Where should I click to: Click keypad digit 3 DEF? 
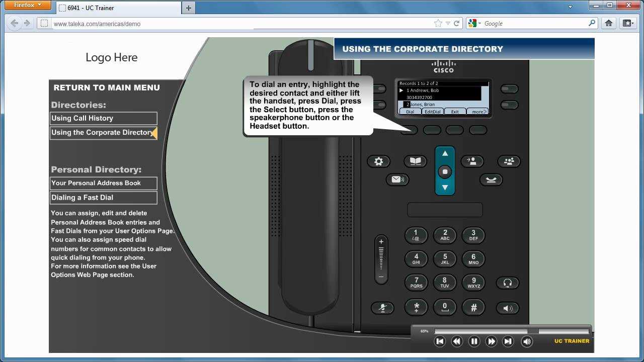[x=473, y=235]
